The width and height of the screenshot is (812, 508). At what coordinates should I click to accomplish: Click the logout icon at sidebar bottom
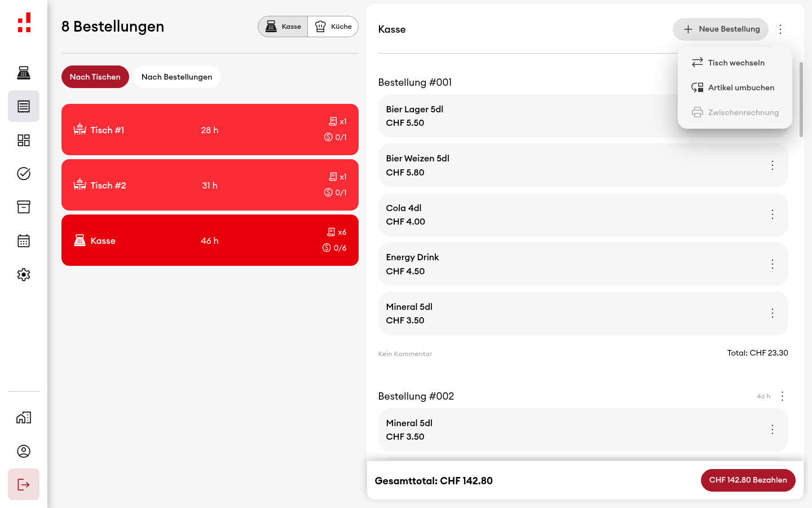(24, 484)
